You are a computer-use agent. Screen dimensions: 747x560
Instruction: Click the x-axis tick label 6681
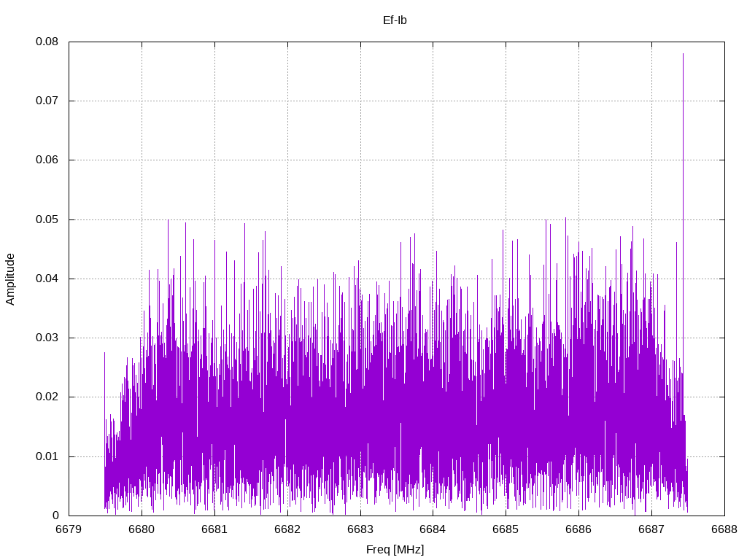point(214,529)
